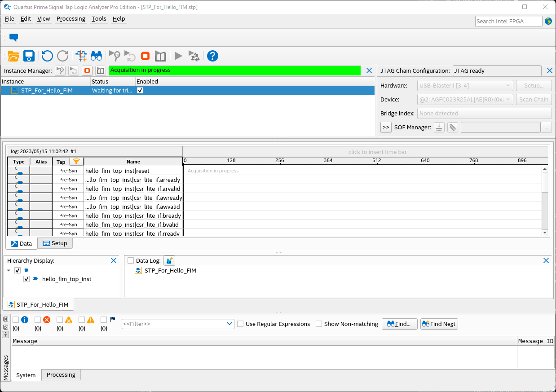Enable the Data Log checkbox
The height and width of the screenshot is (392, 556).
131,261
